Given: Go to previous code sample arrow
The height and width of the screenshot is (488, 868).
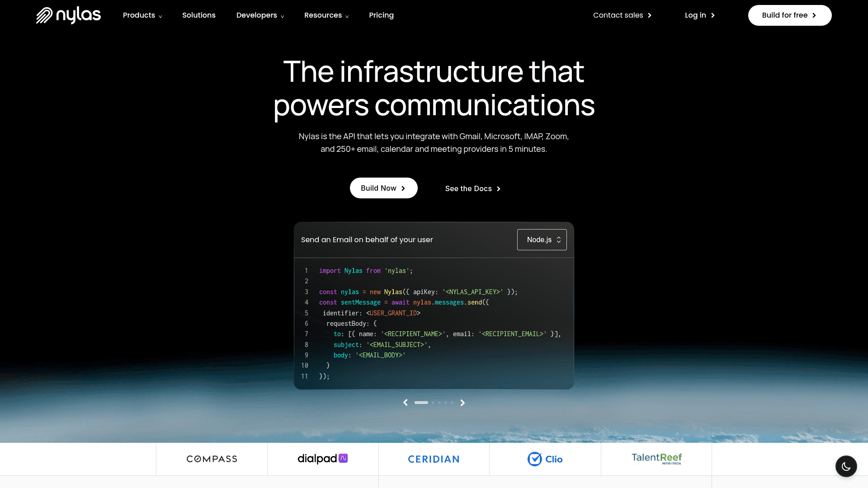Looking at the screenshot, I should tap(406, 403).
